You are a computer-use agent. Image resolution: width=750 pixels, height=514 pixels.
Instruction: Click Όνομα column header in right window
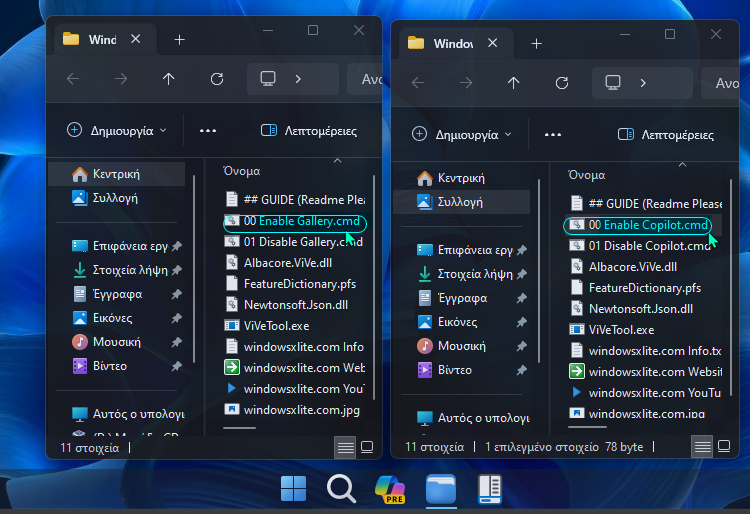[586, 175]
